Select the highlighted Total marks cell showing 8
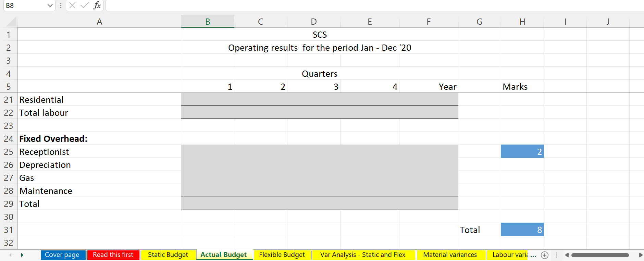 [x=522, y=229]
